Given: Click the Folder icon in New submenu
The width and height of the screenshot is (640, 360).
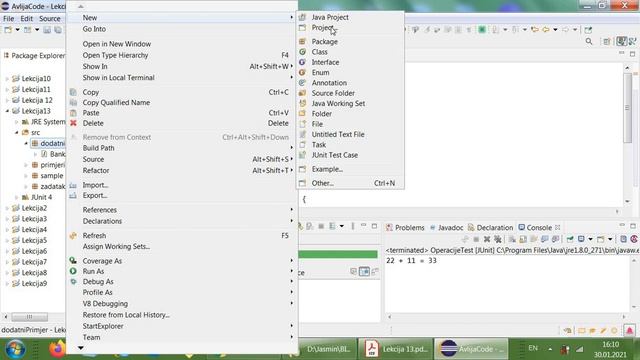Looking at the screenshot, I should click(x=302, y=113).
